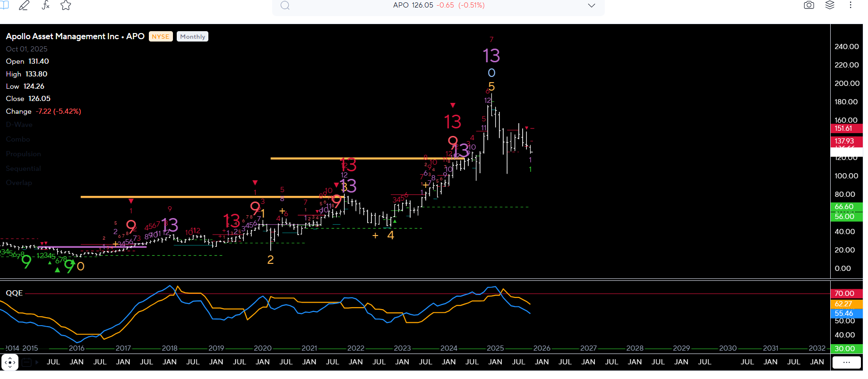Take a chart snapshot with camera icon
This screenshot has width=868, height=379.
coord(809,5)
